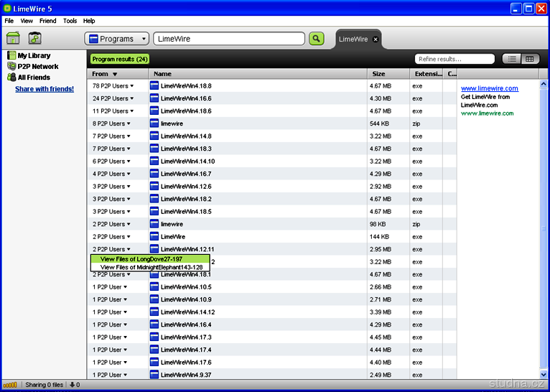550x392 pixels.
Task: Switch results to list view
Action: tap(512, 59)
